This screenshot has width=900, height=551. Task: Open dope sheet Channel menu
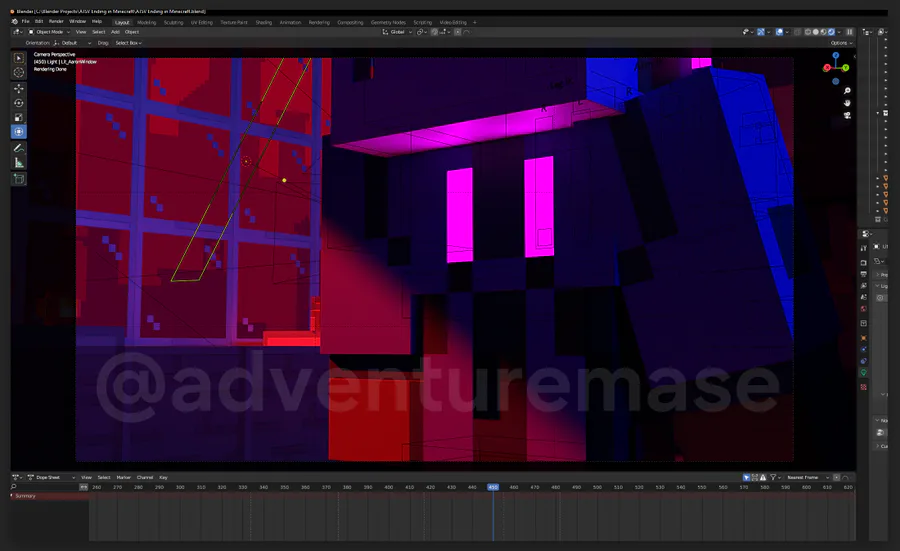[x=145, y=478]
